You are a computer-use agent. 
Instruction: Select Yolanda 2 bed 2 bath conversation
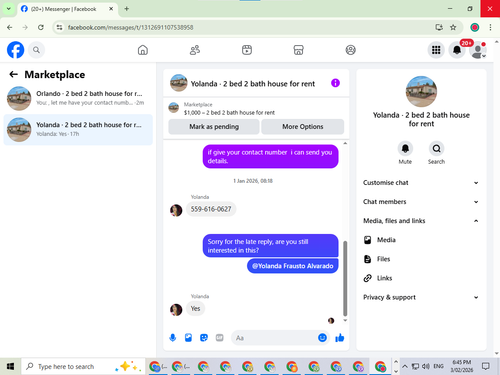pos(78,129)
